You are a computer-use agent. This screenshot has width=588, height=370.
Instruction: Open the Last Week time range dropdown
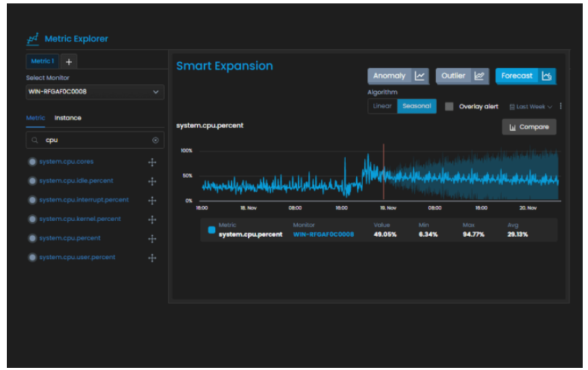pos(531,107)
